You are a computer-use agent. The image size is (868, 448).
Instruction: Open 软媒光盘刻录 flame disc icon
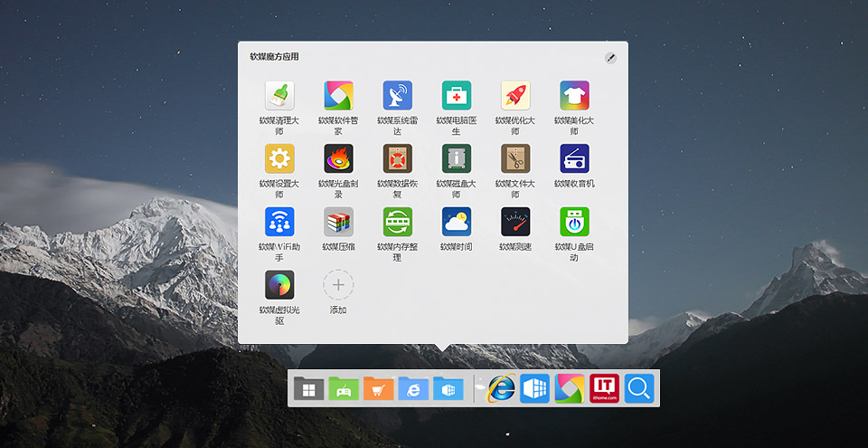click(338, 158)
